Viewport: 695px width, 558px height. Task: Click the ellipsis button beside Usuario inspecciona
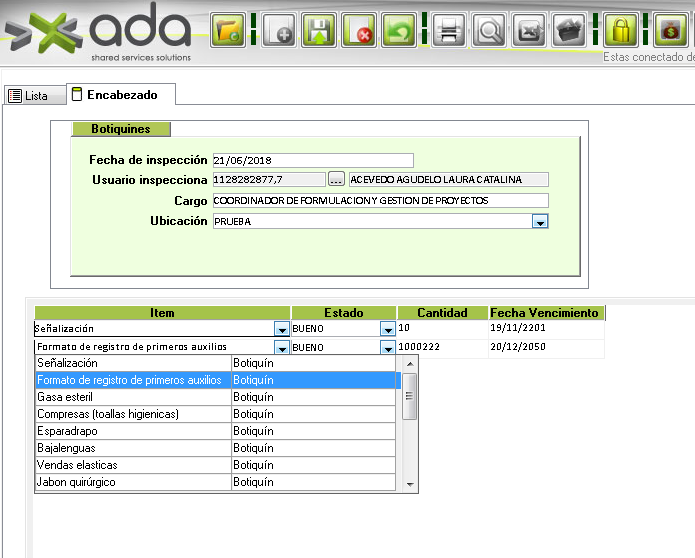point(336,180)
